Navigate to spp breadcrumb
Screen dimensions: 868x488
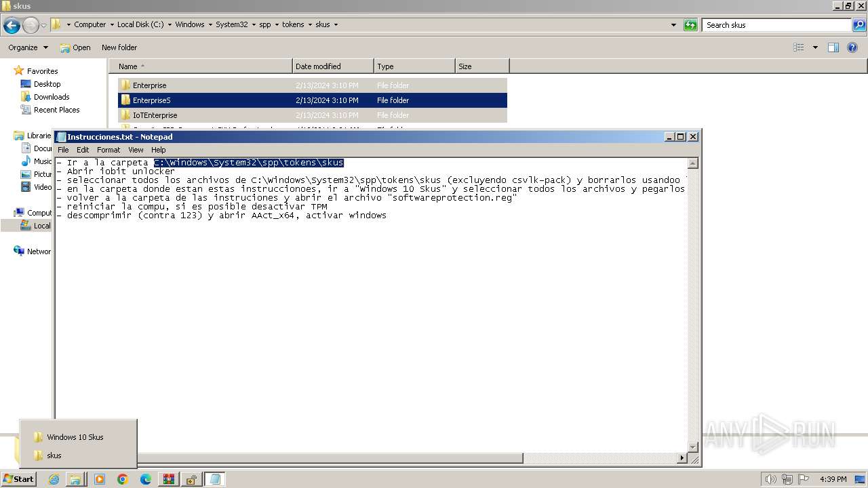click(264, 24)
